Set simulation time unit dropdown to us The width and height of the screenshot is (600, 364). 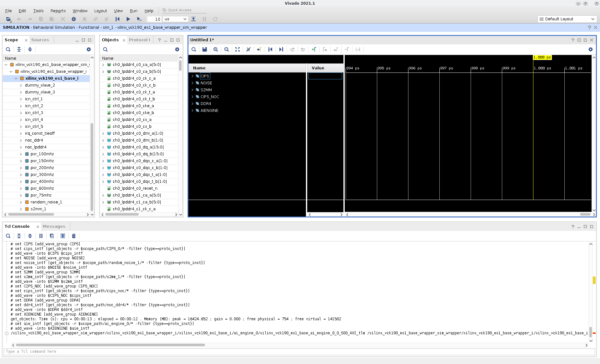pos(175,19)
